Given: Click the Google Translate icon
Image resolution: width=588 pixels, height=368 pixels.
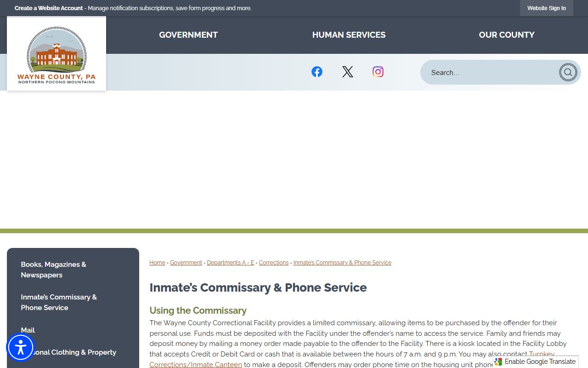Looking at the screenshot, I should (498, 362).
